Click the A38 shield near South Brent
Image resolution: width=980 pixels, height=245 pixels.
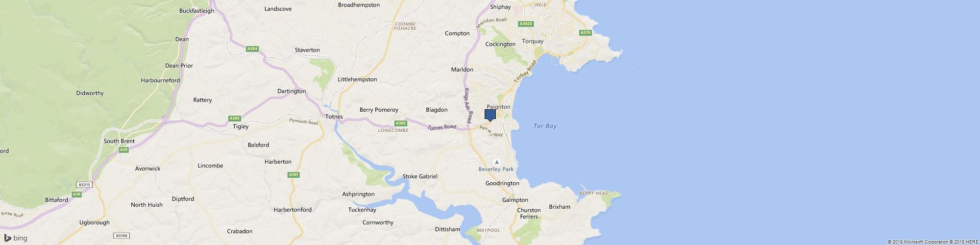tap(123, 149)
